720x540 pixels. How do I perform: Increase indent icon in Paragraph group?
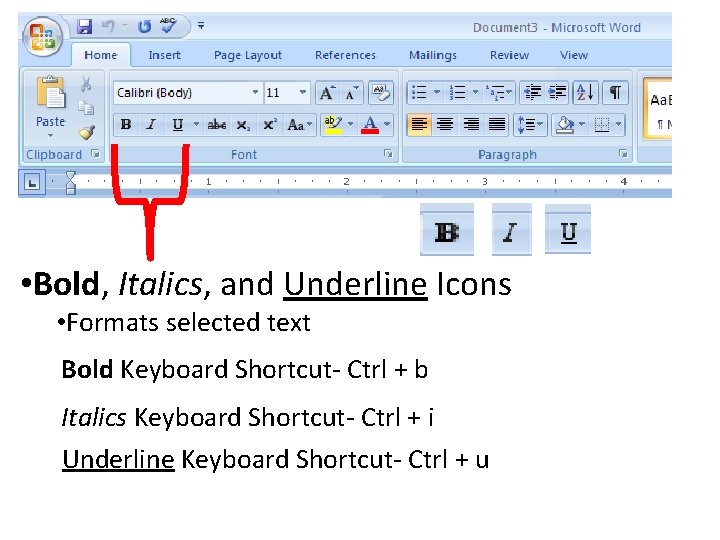[557, 92]
